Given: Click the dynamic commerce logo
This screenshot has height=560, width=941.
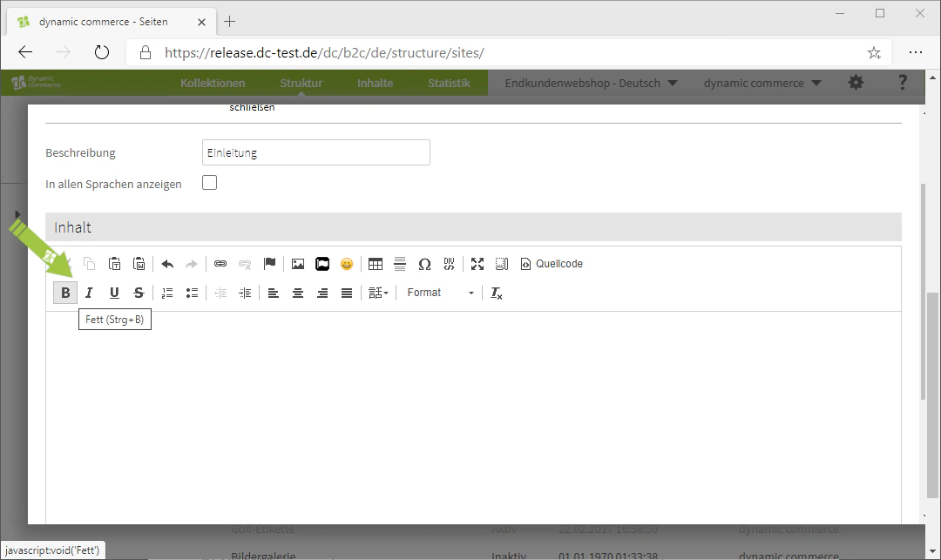Looking at the screenshot, I should click(x=36, y=82).
